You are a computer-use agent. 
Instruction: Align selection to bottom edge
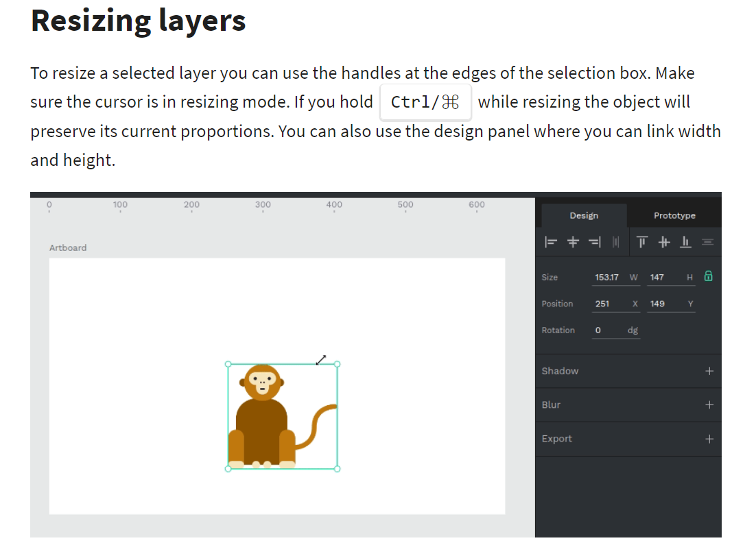pos(685,242)
